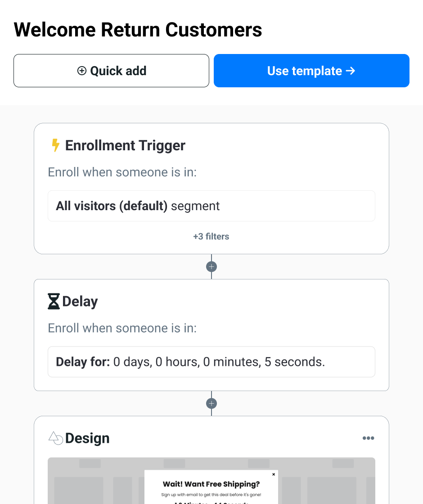Click the hourglass Delay icon
Screen dimensions: 423x504
(54, 301)
